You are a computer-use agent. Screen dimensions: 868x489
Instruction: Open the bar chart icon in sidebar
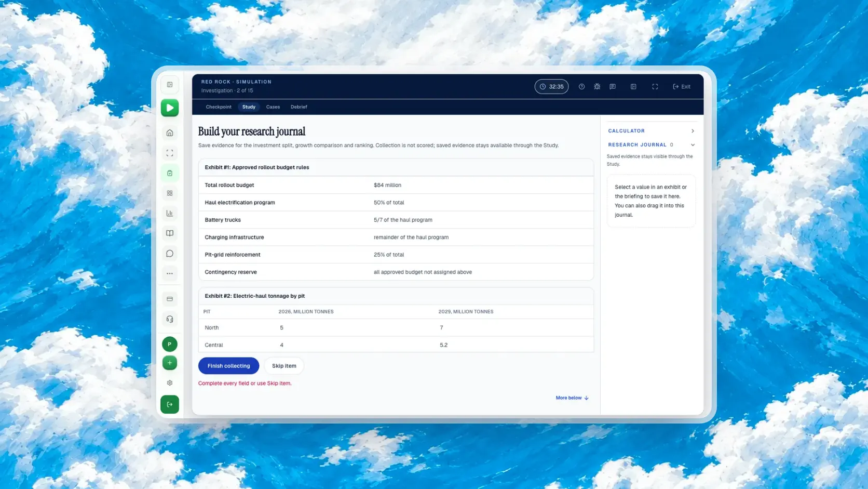coord(170,213)
